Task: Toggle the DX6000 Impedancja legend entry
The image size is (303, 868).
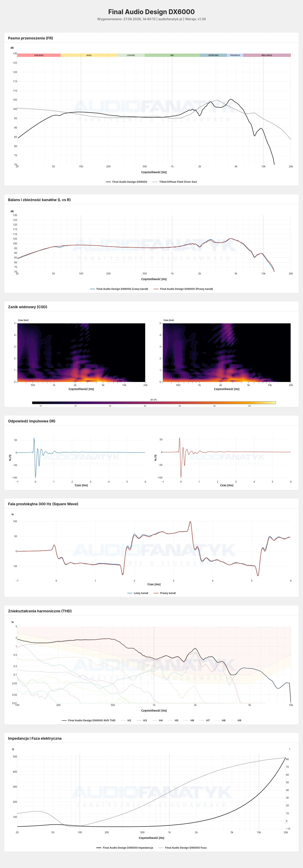Action: 125,848
